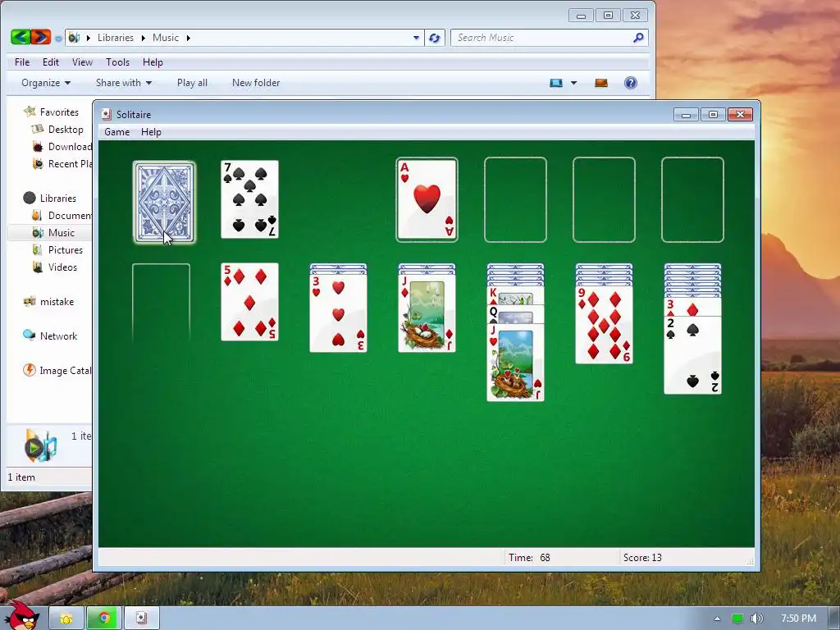Select the 3 of diamonds under the 2 of spades

pos(692,308)
